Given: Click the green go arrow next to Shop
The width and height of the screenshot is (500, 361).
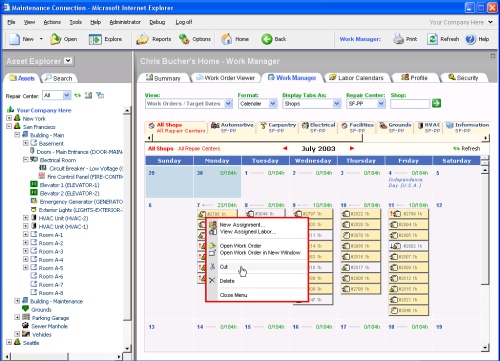Looking at the screenshot, I should click(436, 103).
